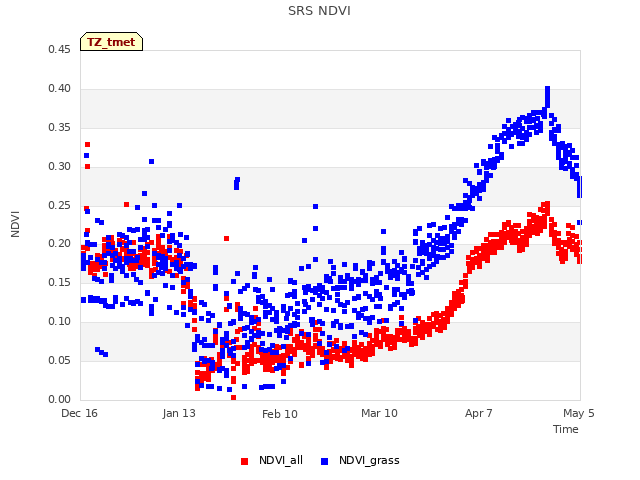
Task: Click the red NDVI_all legend marker
Action: tap(244, 461)
